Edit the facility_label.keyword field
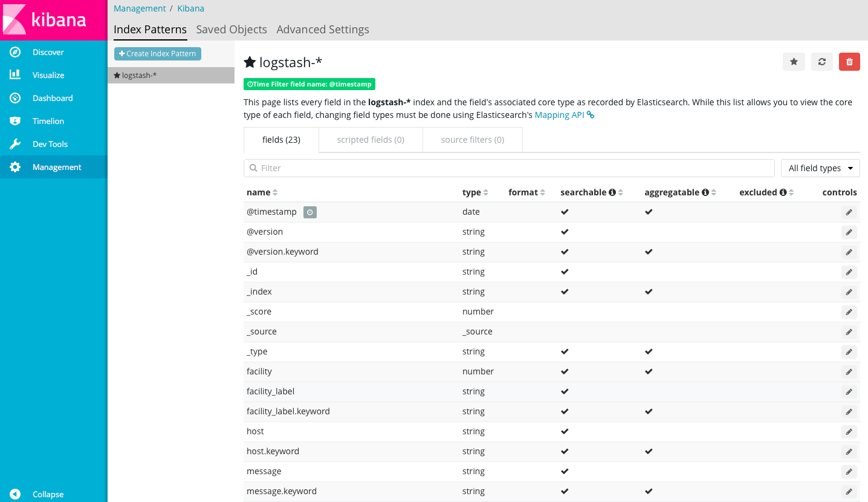Image resolution: width=868 pixels, height=502 pixels. pos(849,412)
